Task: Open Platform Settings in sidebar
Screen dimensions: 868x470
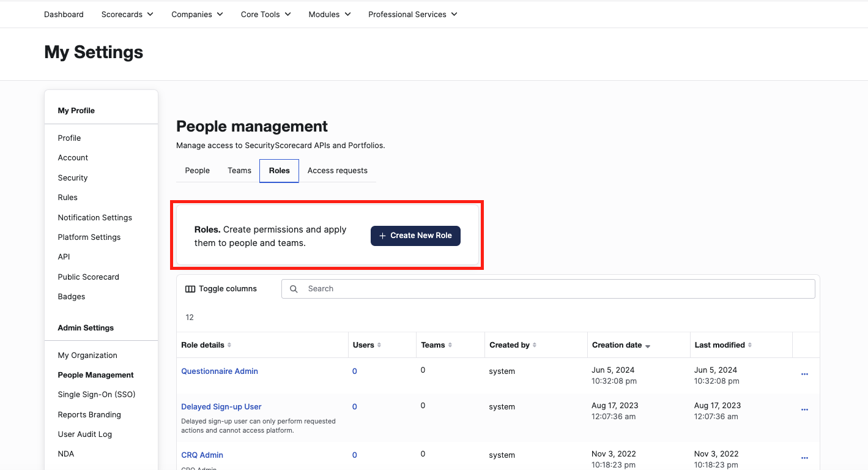Action: pyautogui.click(x=89, y=237)
